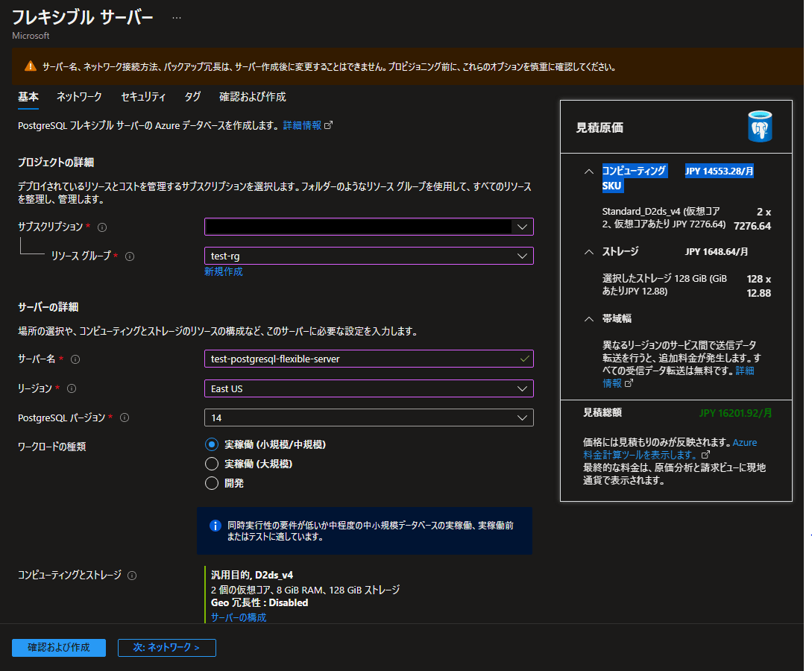
Task: Collapse the 帯域幅 cost section
Action: pyautogui.click(x=589, y=319)
